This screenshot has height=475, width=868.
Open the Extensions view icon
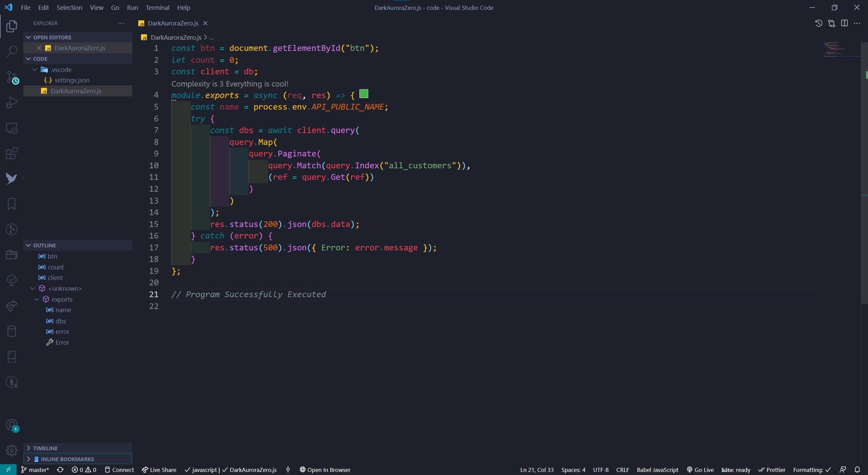click(x=12, y=153)
